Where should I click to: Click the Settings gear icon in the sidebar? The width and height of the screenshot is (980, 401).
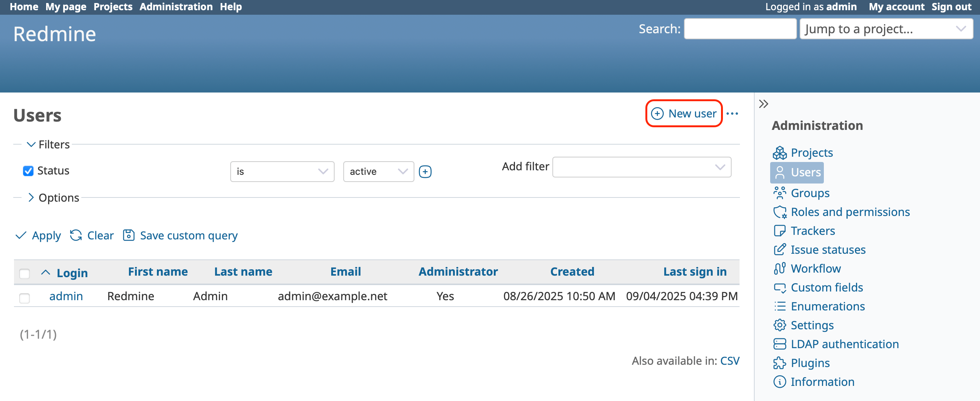point(779,325)
